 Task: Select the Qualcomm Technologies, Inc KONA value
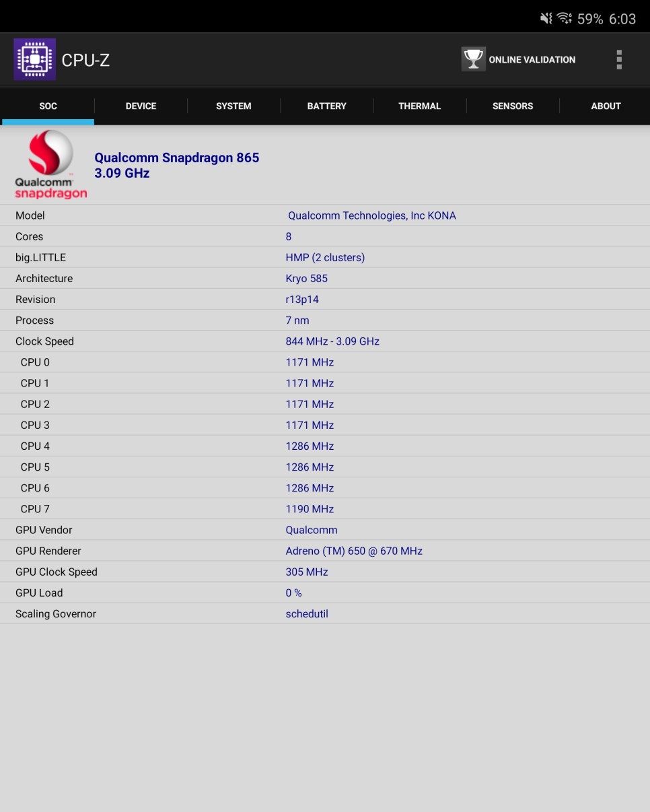pyautogui.click(x=372, y=215)
